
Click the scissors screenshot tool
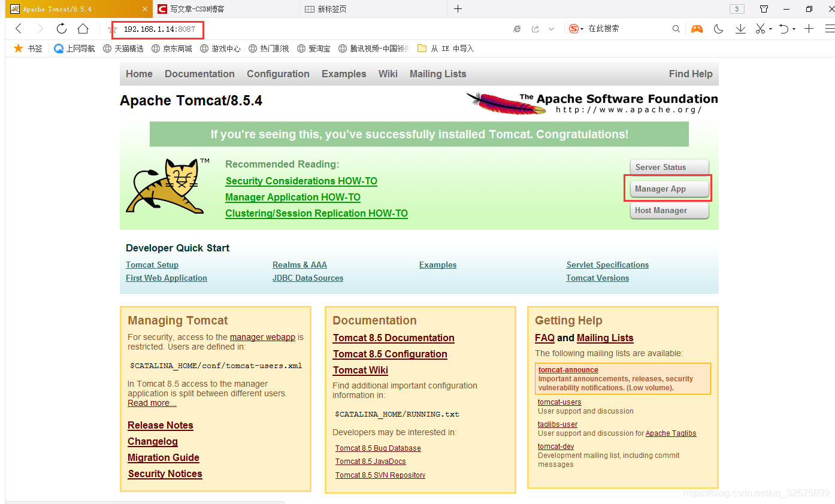tap(760, 29)
